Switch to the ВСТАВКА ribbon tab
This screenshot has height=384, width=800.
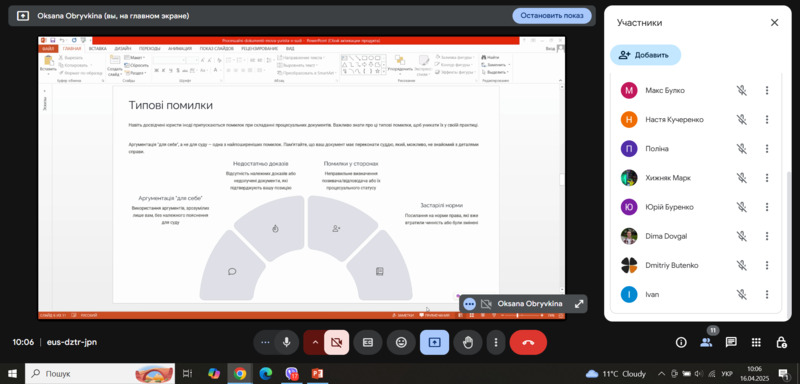[x=97, y=48]
